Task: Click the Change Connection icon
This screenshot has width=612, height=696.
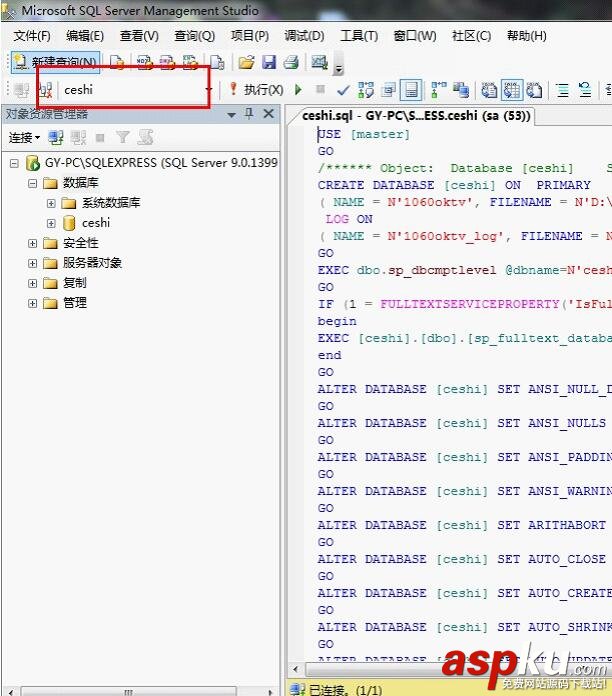Action: click(x=45, y=90)
